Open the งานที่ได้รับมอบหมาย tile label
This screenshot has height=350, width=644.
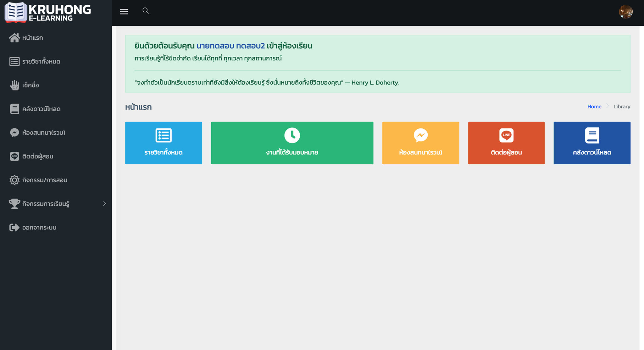click(292, 152)
